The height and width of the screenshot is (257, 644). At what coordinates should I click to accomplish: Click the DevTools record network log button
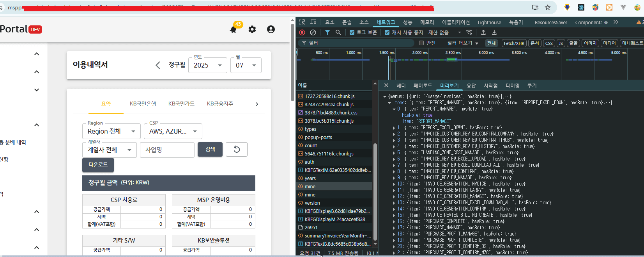(302, 32)
